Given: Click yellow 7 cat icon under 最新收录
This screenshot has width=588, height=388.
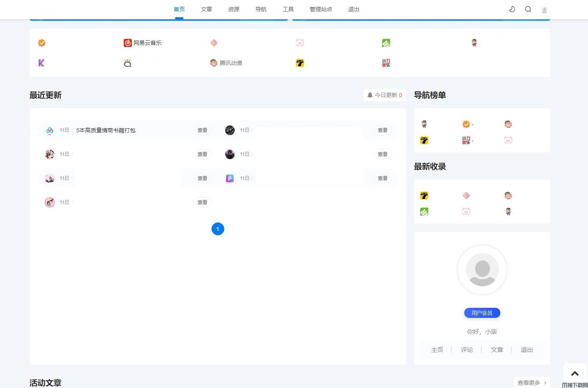Looking at the screenshot, I should tap(424, 196).
